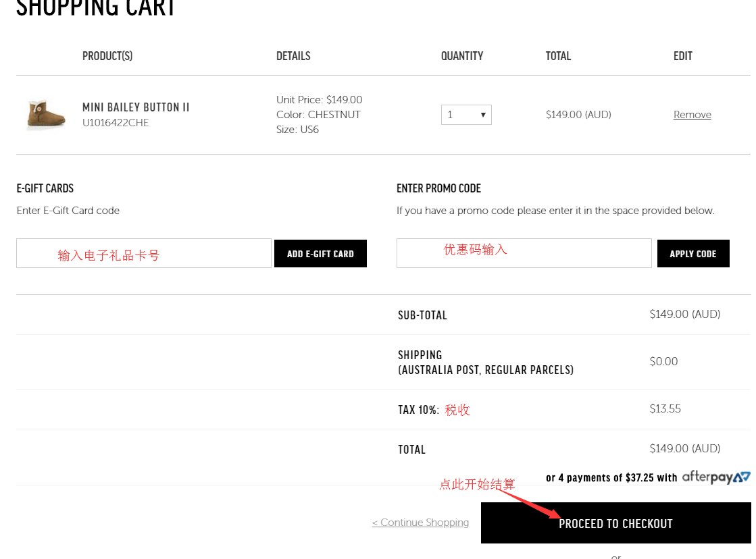The height and width of the screenshot is (559, 756).
Task: Click the product SKU U1016422CHE
Action: point(116,123)
